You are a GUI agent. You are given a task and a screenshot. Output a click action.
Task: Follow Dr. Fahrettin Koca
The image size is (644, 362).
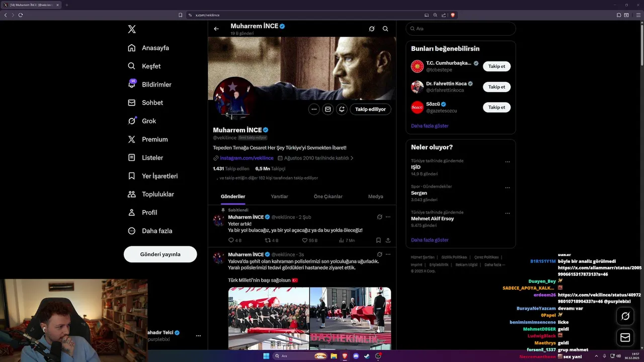(497, 87)
